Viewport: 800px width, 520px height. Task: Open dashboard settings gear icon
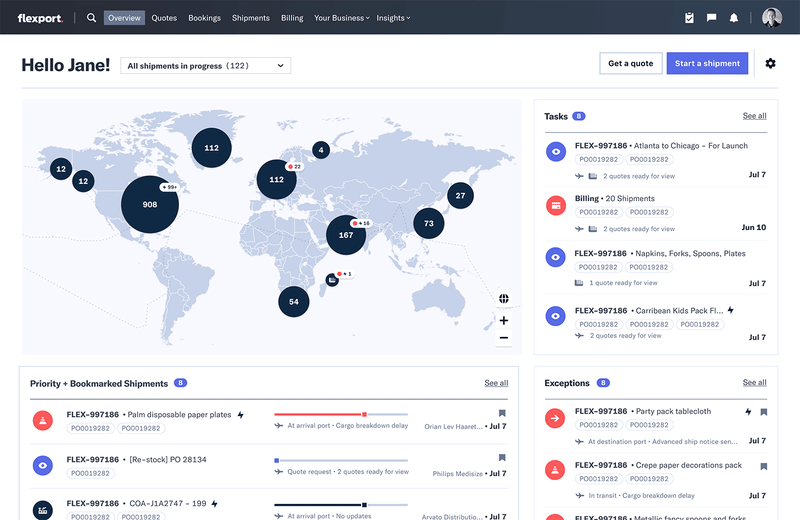coord(770,64)
